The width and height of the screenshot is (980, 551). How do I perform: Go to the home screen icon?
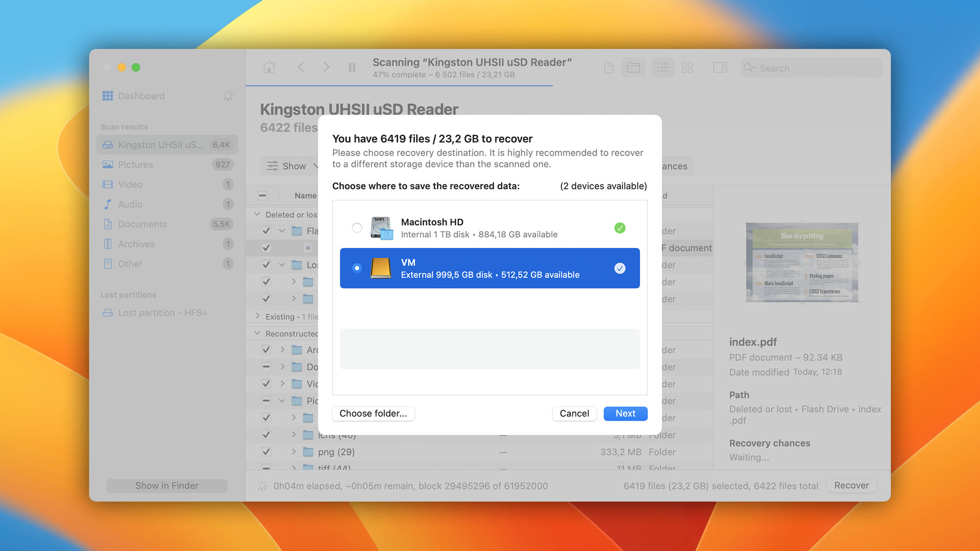click(269, 67)
